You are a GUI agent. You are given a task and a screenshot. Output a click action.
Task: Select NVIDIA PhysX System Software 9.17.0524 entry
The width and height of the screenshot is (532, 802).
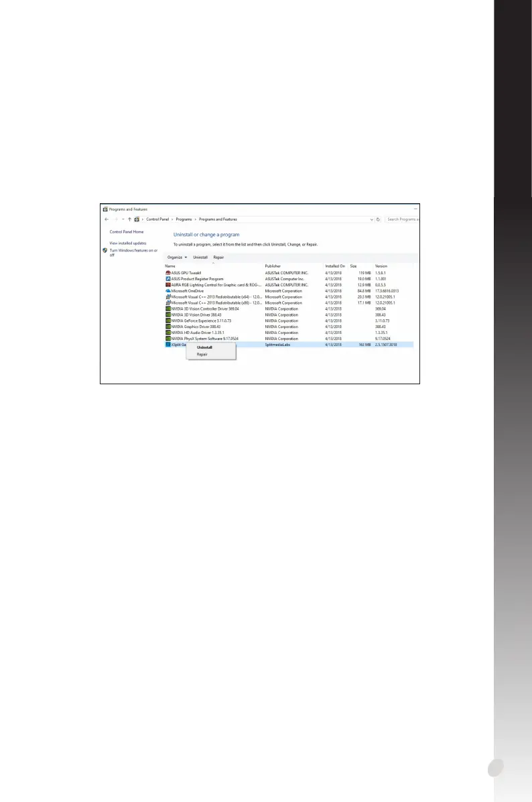pyautogui.click(x=205, y=339)
